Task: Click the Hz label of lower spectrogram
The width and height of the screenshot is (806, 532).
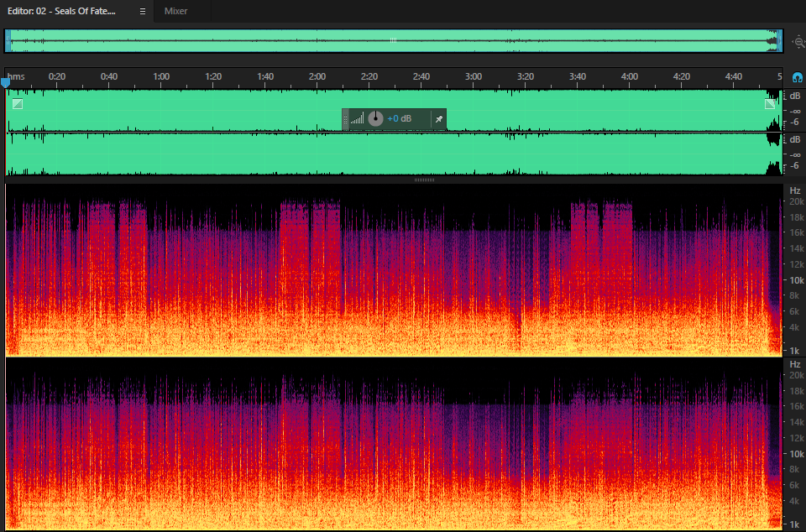Action: (795, 364)
